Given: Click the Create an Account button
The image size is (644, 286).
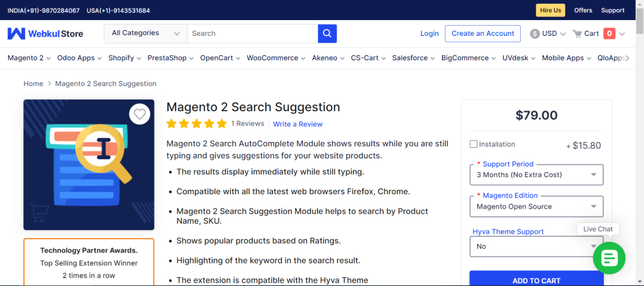Looking at the screenshot, I should 482,33.
